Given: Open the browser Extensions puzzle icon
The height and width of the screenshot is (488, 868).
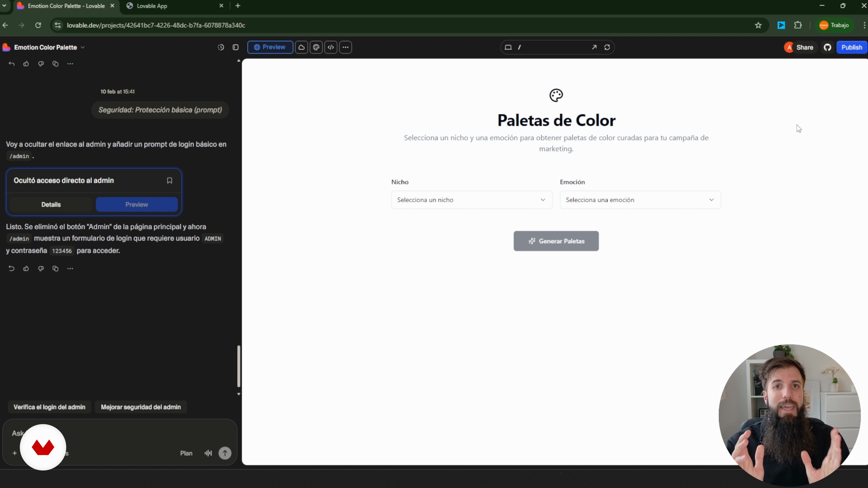Looking at the screenshot, I should [x=798, y=25].
